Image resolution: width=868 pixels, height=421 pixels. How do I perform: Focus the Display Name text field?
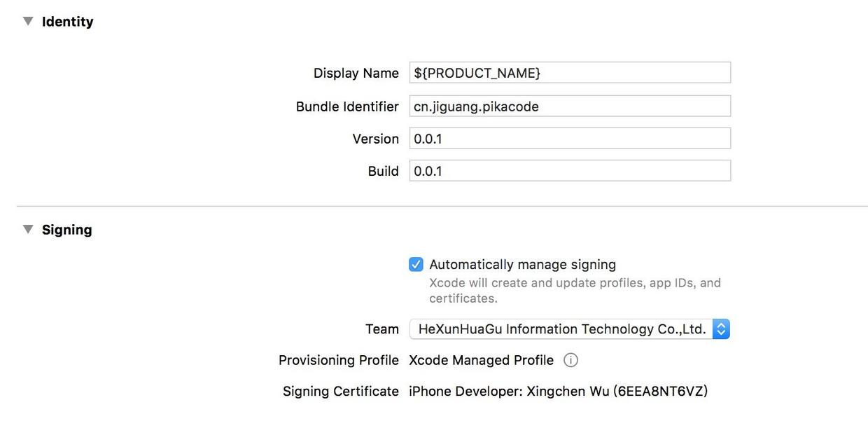pyautogui.click(x=570, y=73)
